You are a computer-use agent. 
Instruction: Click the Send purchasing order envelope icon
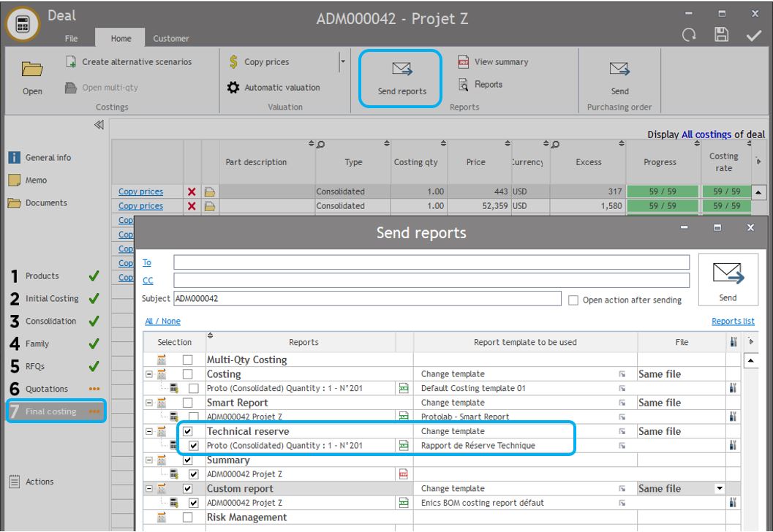[619, 69]
